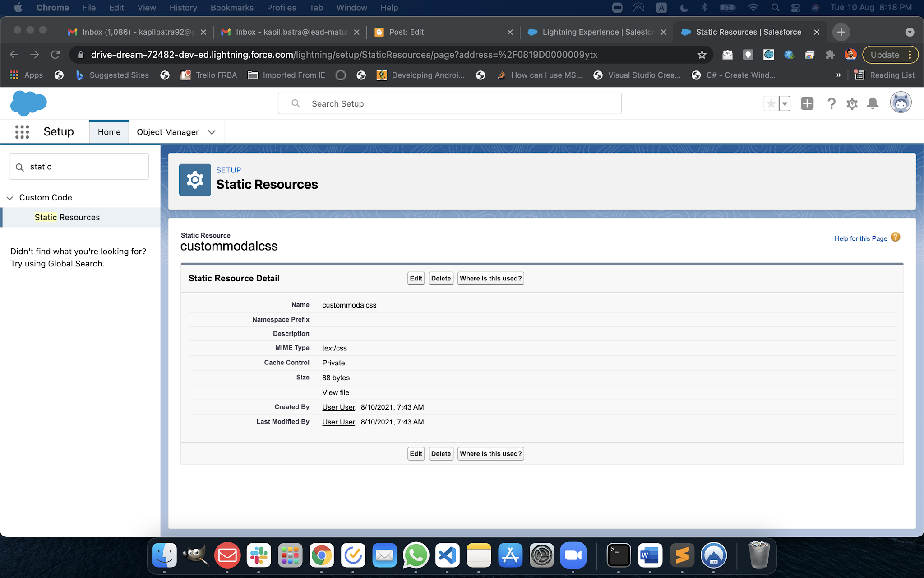Open global actions with the plus icon
The image size is (924, 578).
[x=807, y=103]
